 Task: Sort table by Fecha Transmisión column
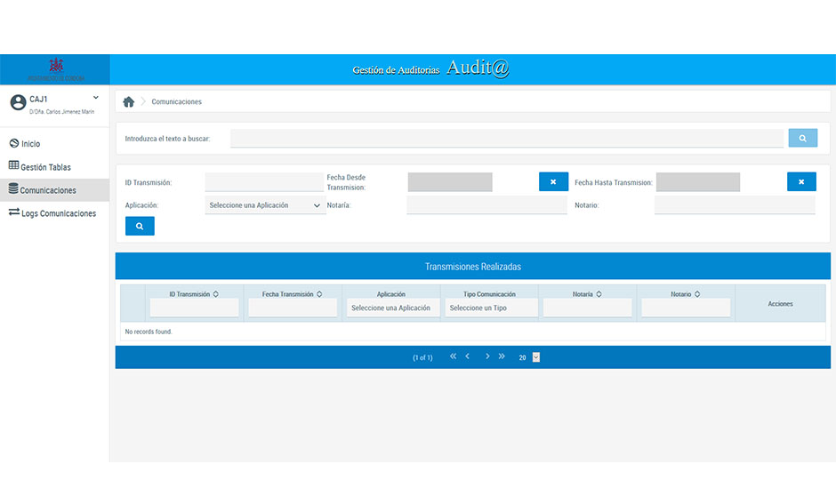click(x=319, y=294)
